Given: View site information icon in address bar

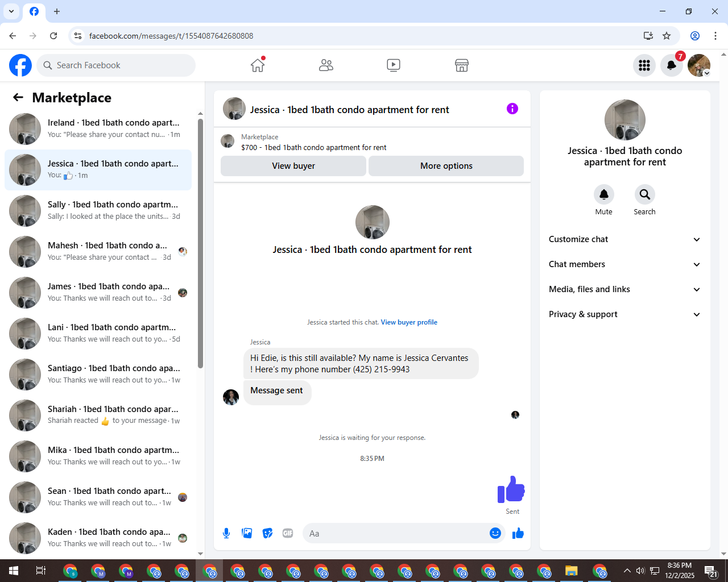Looking at the screenshot, I should [x=78, y=36].
